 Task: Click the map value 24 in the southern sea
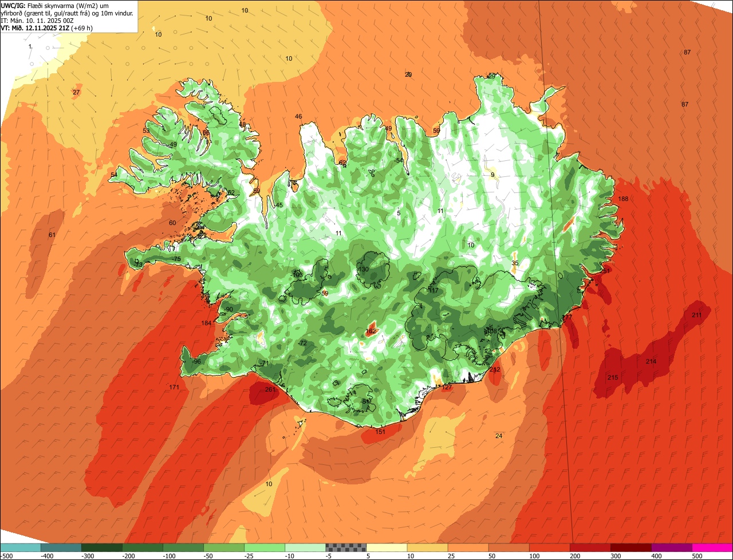click(x=499, y=436)
